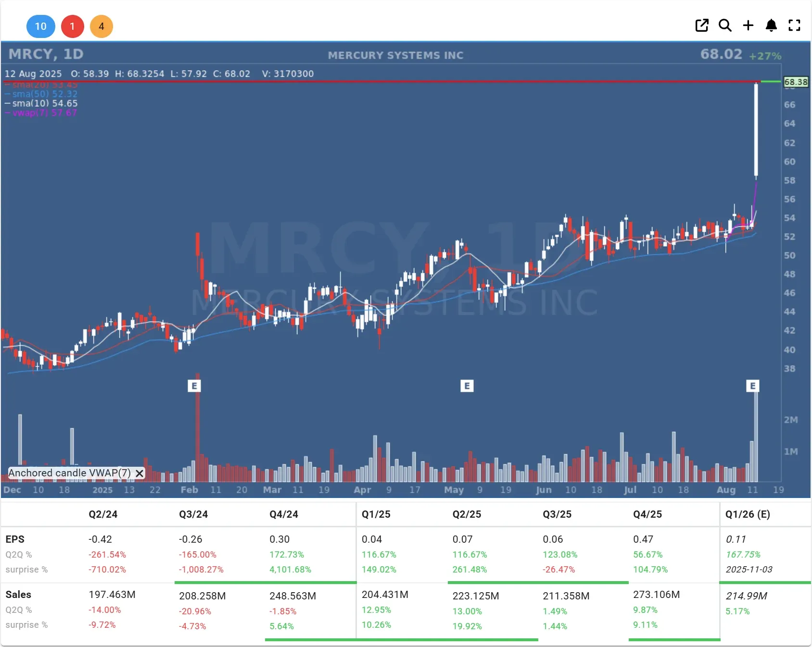The width and height of the screenshot is (812, 647).
Task: Click sales value 197.463M
Action: click(112, 595)
